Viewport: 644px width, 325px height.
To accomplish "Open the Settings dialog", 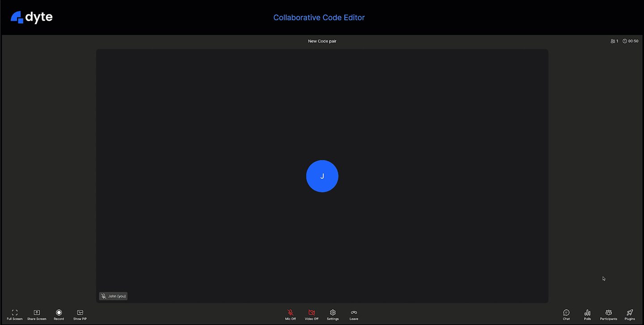I will [x=332, y=314].
